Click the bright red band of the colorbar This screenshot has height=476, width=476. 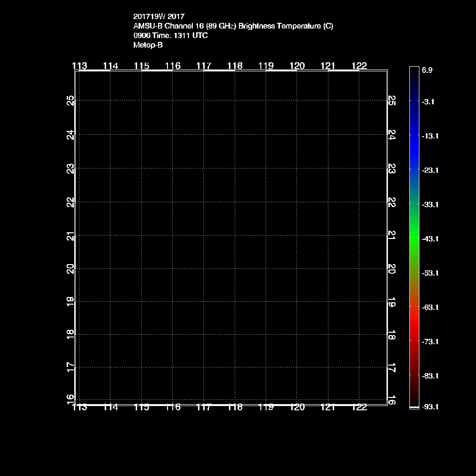(x=414, y=324)
